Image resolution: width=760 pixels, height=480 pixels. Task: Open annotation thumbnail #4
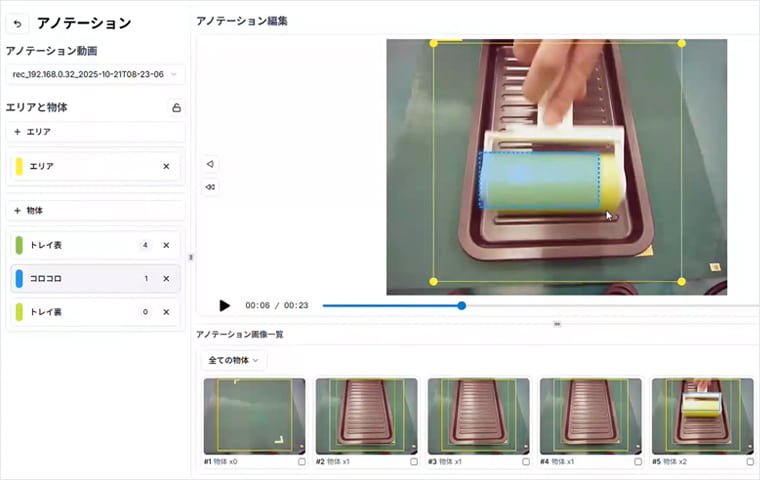(x=590, y=416)
